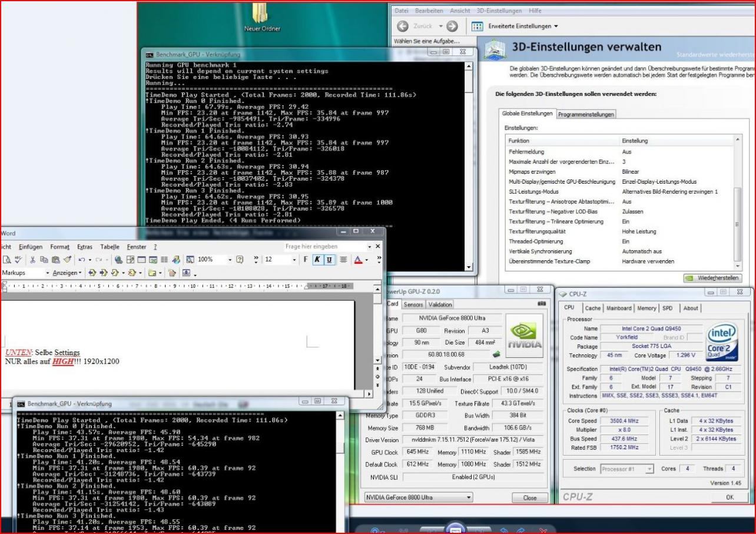Screen dimensions: 756x534
Task: Open the Tabelle menu in Word
Action: click(x=110, y=247)
